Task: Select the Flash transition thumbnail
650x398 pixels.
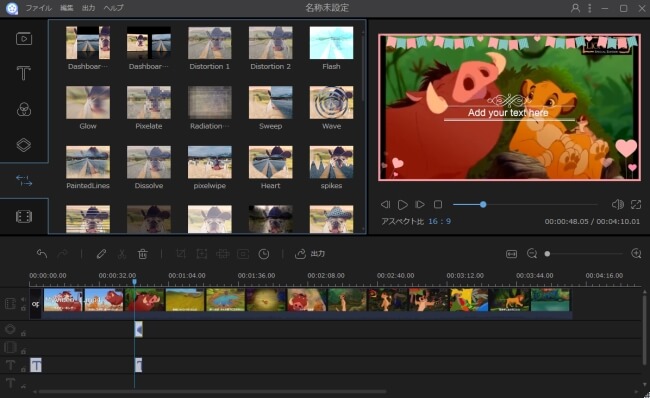Action: coord(331,43)
